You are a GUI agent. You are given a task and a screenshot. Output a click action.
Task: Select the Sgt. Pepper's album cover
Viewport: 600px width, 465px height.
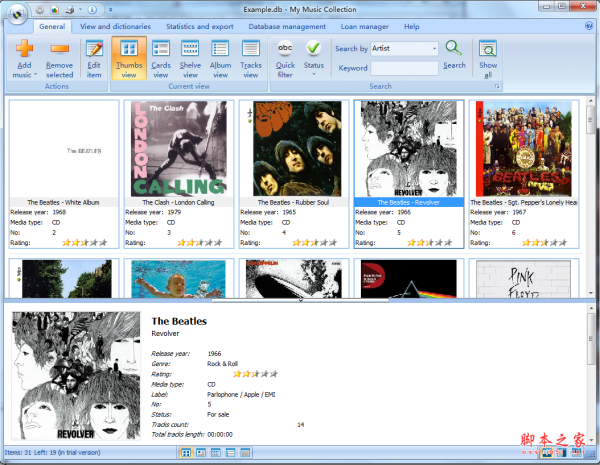[x=523, y=149]
